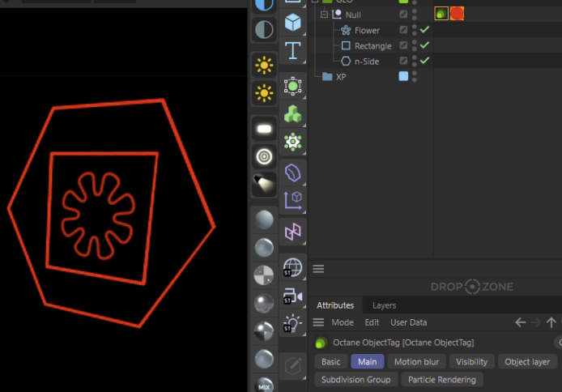Toggle visibility dots for Rectangle
Image resolution: width=562 pixels, height=392 pixels.
(x=415, y=45)
